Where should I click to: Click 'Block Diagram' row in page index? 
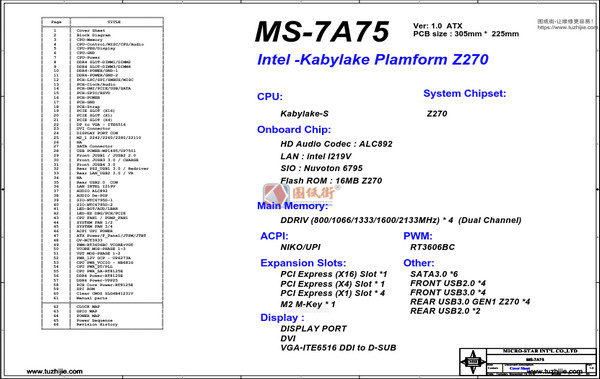point(93,35)
